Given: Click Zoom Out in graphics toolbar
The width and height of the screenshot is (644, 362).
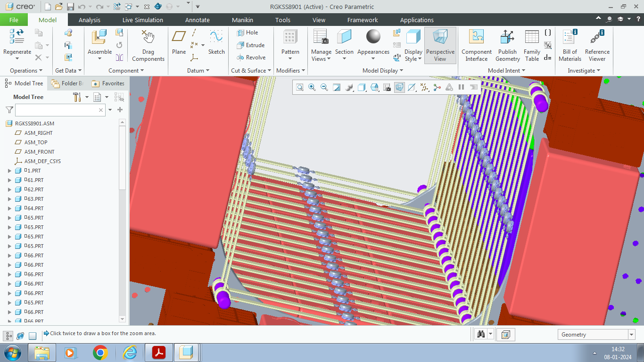Looking at the screenshot, I should pyautogui.click(x=324, y=87).
